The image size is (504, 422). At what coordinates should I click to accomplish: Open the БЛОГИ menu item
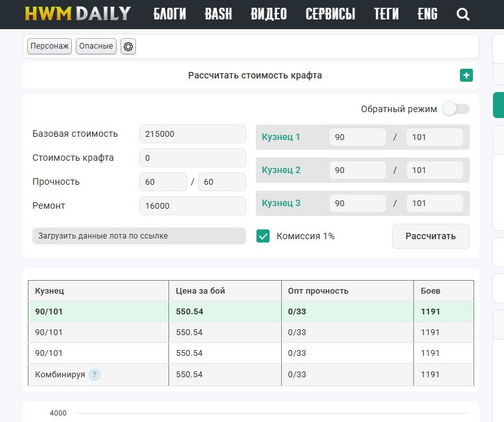(x=170, y=14)
